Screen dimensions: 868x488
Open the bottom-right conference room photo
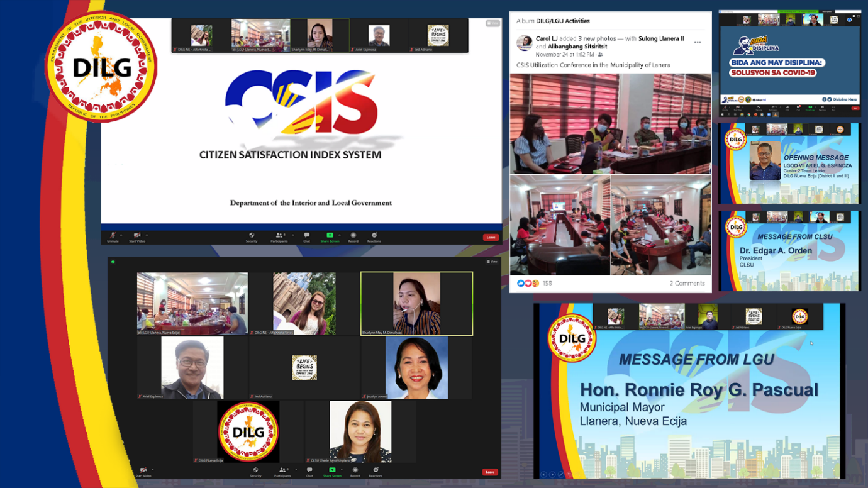tap(661, 225)
